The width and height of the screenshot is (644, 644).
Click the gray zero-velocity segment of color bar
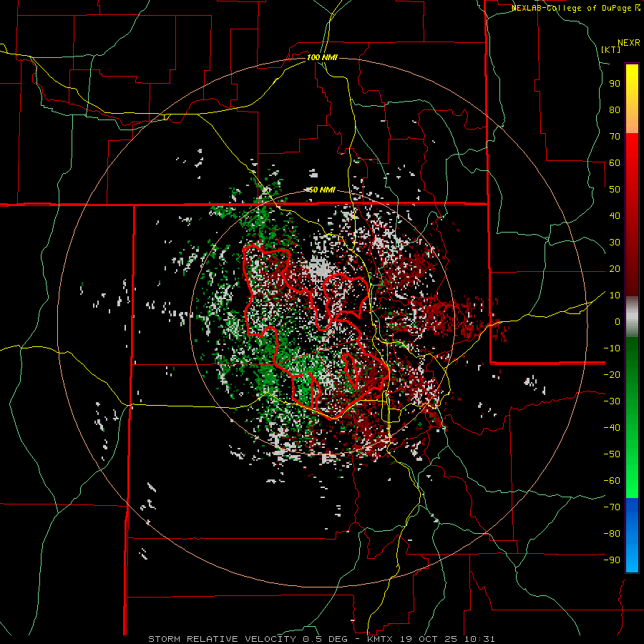coord(632,317)
